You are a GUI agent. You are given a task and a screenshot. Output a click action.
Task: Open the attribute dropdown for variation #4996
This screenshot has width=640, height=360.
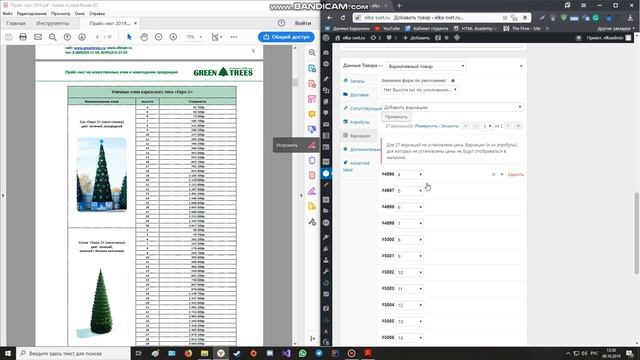409,175
